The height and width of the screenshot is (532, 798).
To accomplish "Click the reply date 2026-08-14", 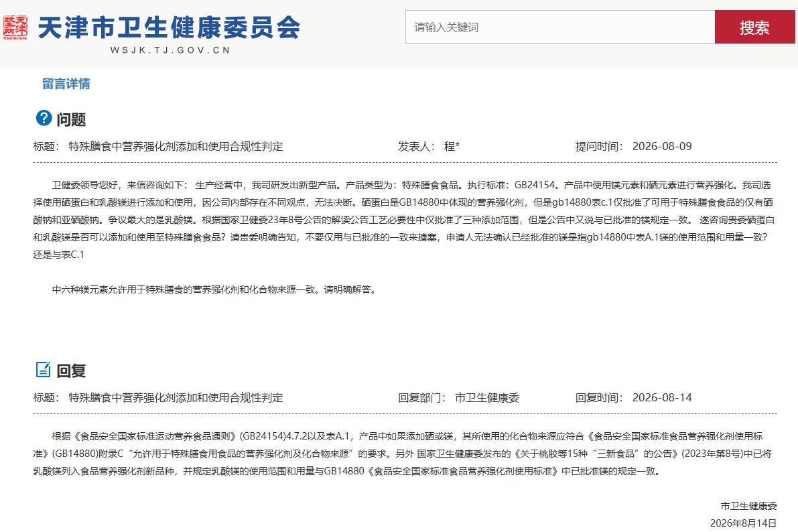I will (662, 398).
